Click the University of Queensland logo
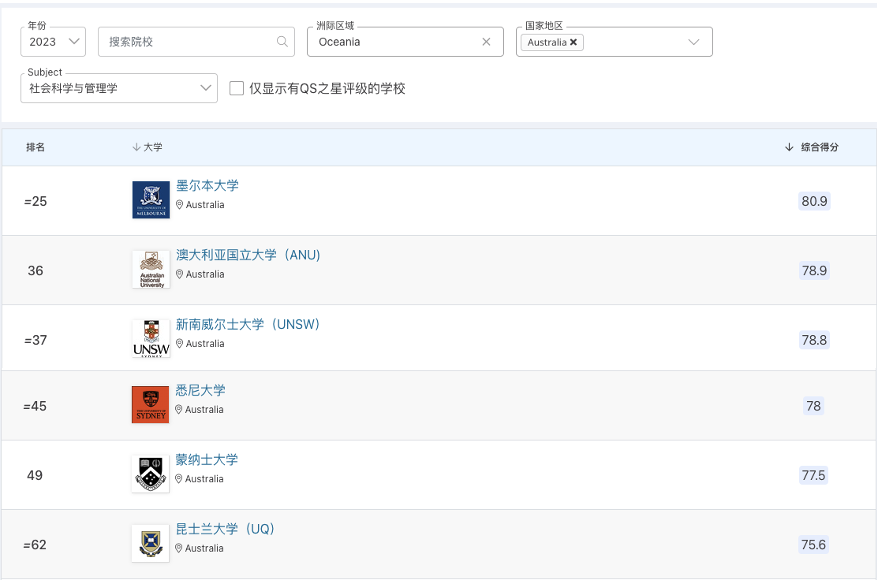This screenshot has width=877, height=580. (x=150, y=543)
